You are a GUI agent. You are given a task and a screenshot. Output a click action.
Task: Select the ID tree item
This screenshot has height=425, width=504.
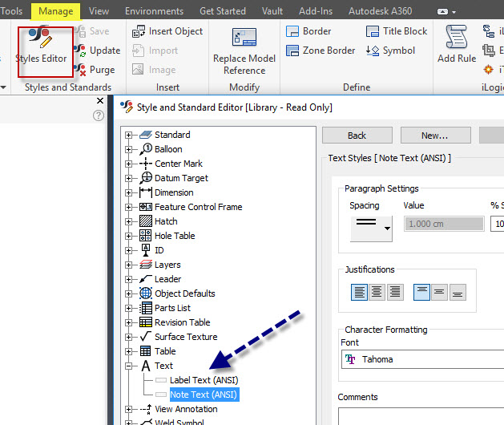[159, 250]
